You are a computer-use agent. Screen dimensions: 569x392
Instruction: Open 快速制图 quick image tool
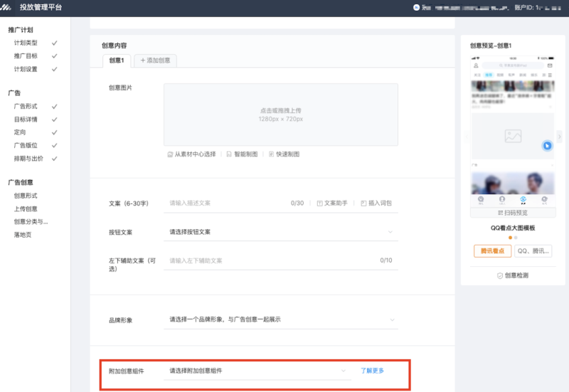click(284, 154)
